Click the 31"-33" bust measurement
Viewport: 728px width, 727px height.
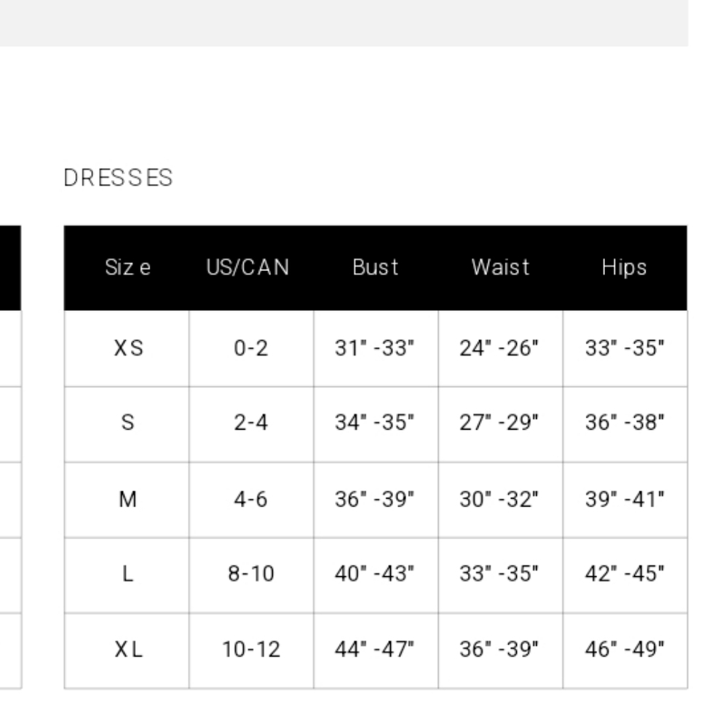376,348
